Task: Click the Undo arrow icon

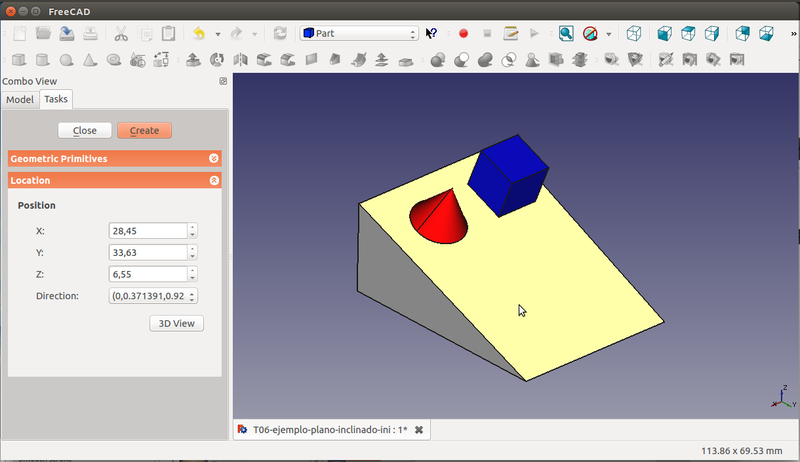Action: [x=198, y=33]
